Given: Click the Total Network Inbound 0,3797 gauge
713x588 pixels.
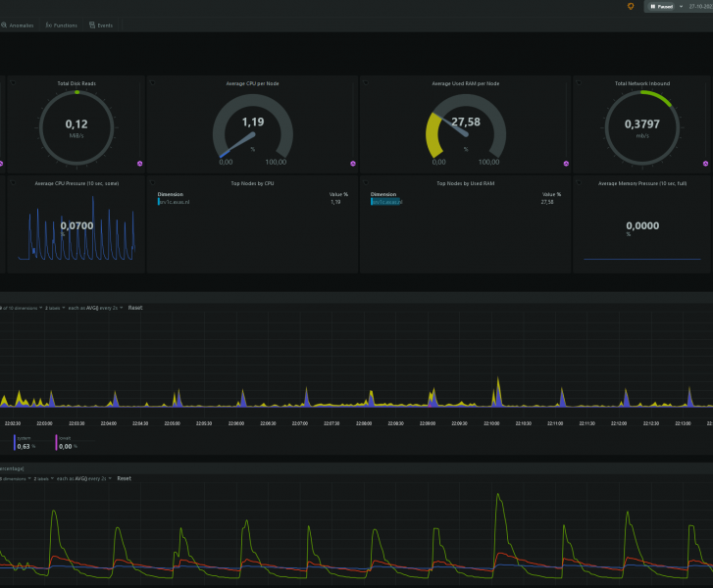Looking at the screenshot, I should [x=642, y=127].
